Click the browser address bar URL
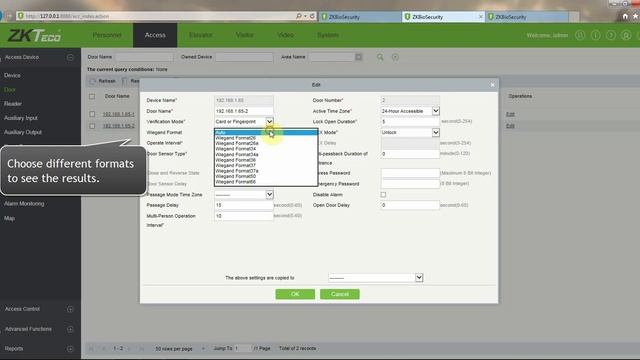The width and height of the screenshot is (640, 360). point(67,16)
